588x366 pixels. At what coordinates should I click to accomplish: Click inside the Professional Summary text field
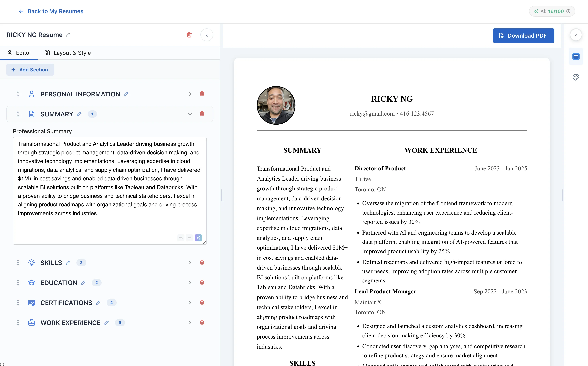pyautogui.click(x=109, y=182)
